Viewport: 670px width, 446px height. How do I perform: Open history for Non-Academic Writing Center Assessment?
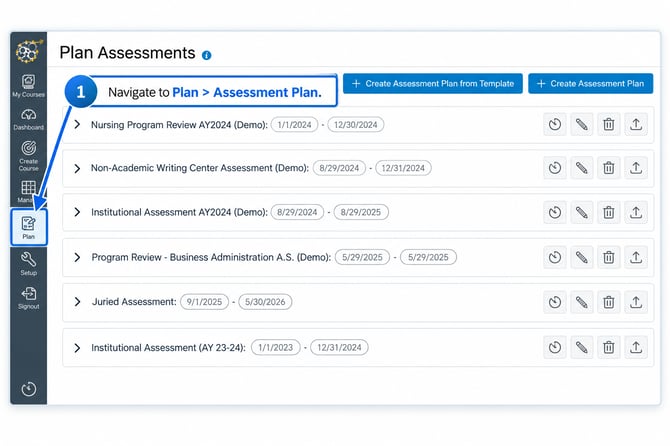click(x=555, y=168)
